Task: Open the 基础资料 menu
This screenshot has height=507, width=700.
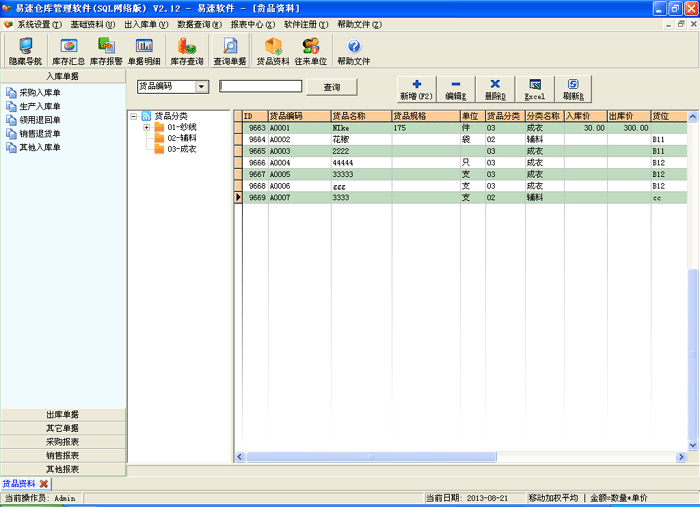Action: [92, 24]
